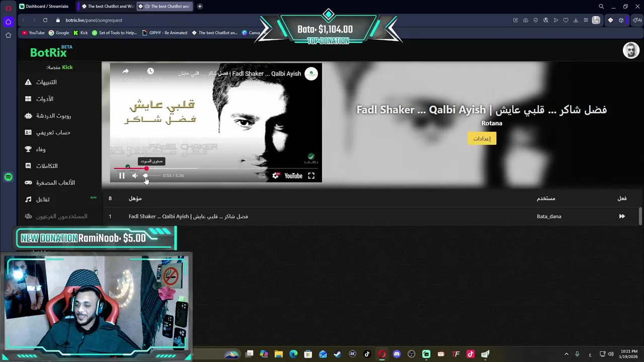Pause the YouTube video

click(122, 175)
